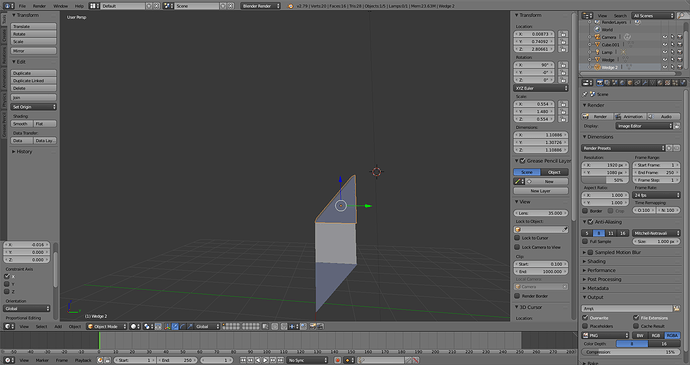
Task: Select the rotate manipulator arc icon
Action: pos(183,326)
